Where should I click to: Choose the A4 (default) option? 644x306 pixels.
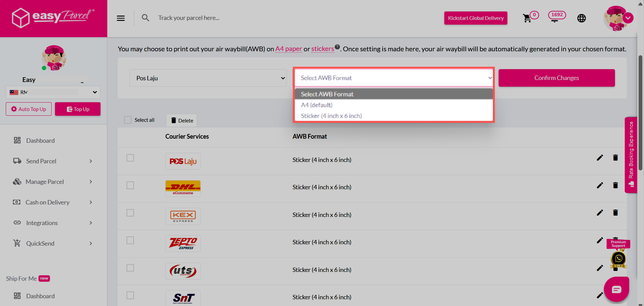click(394, 105)
